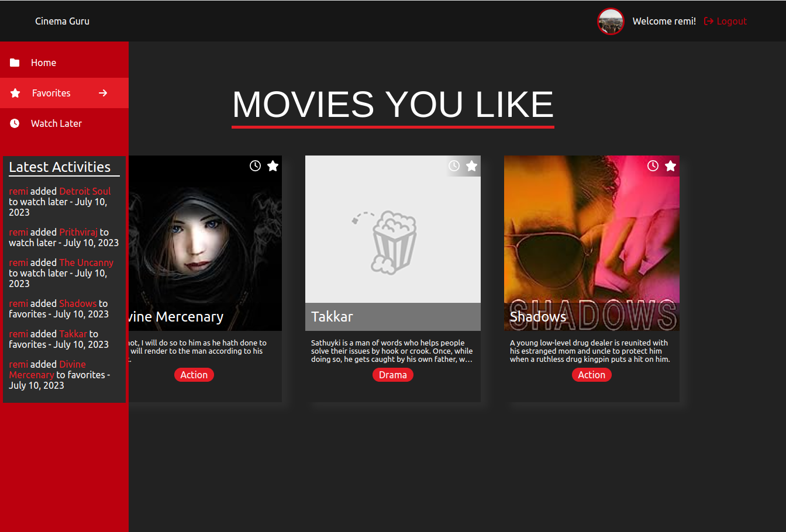Open the Shadows movie poster
The height and width of the screenshot is (532, 786).
(x=591, y=234)
